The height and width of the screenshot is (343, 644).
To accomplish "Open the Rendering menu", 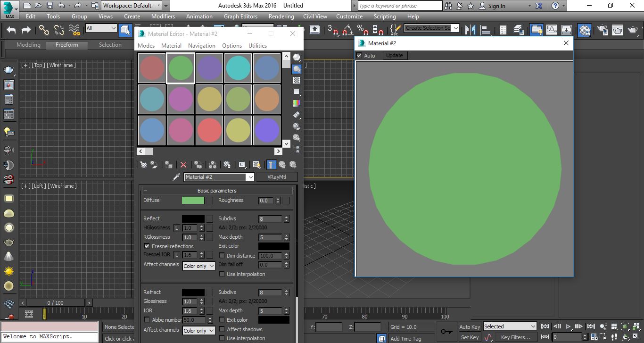I will (281, 16).
